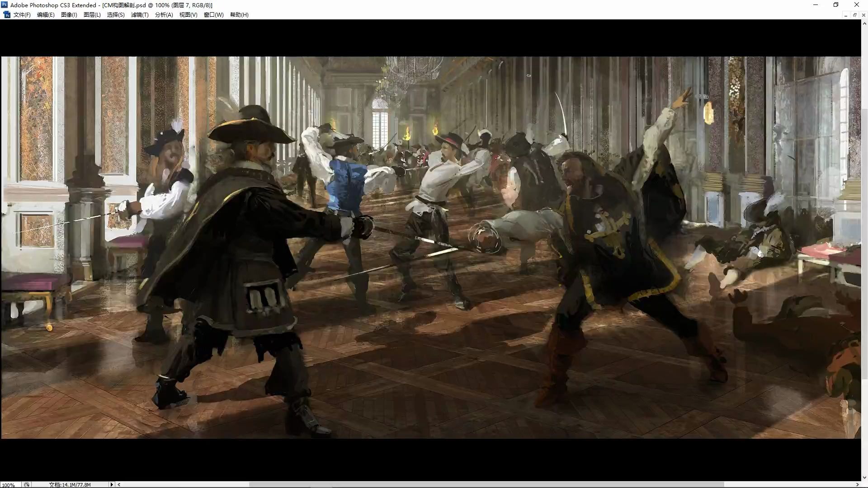Click the vertical scrollbar down arrow
868x488 pixels.
tap(864, 478)
